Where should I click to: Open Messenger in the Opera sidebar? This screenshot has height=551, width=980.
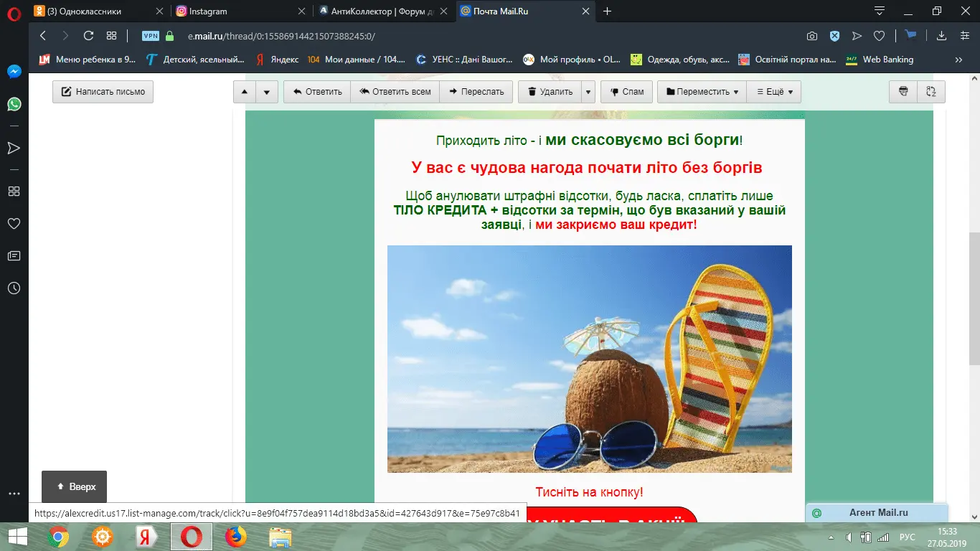(x=14, y=72)
